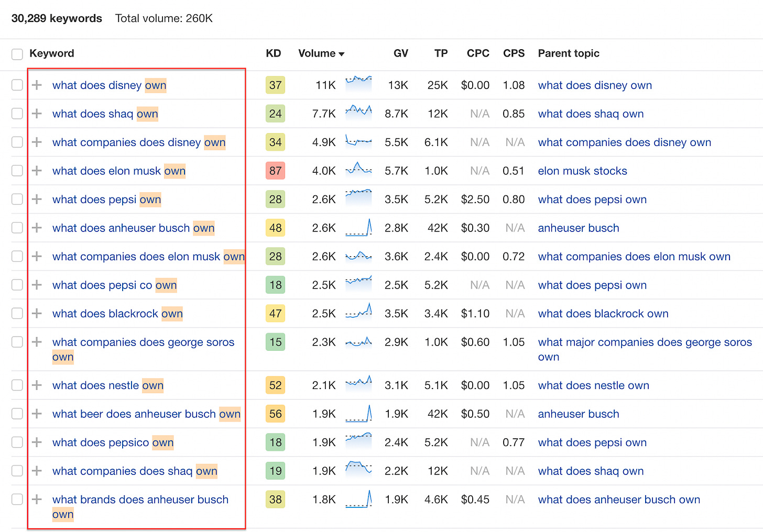This screenshot has height=532, width=763.
Task: Select checkbox for 'what does elon musk own'
Action: point(17,171)
